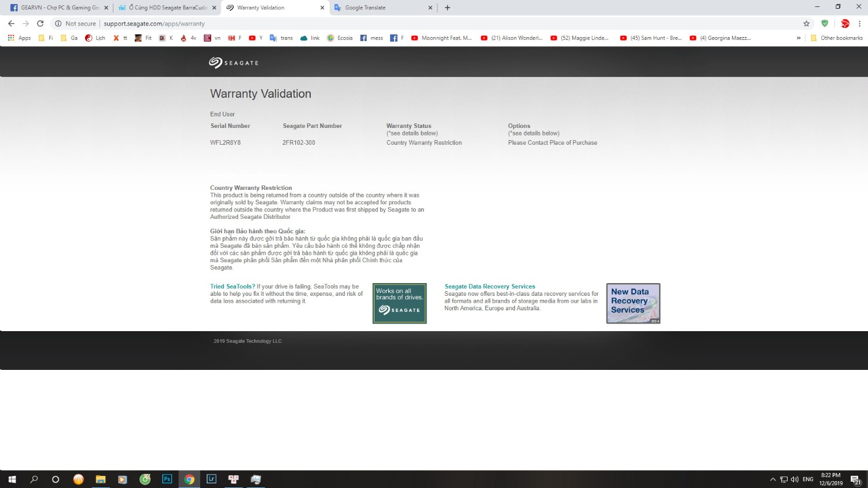The width and height of the screenshot is (868, 488).
Task: Click the New Data Recovery Services banner
Action: 633,303
